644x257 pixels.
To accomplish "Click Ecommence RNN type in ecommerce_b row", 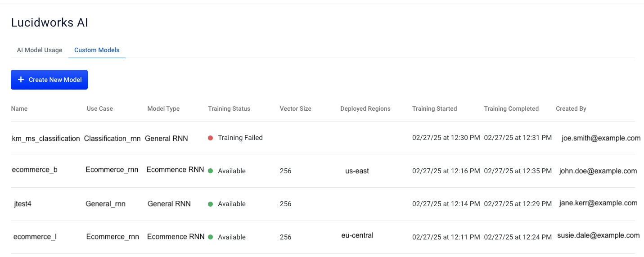I will click(175, 170).
